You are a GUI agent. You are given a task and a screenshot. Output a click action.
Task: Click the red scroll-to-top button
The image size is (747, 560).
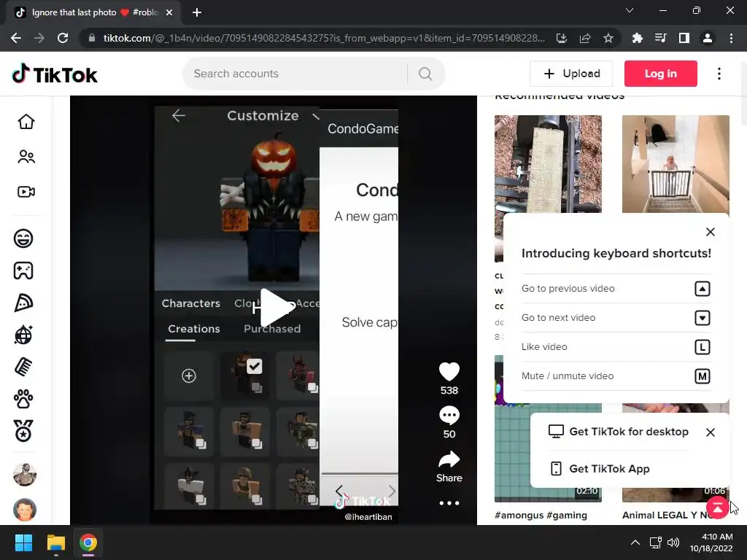click(717, 507)
